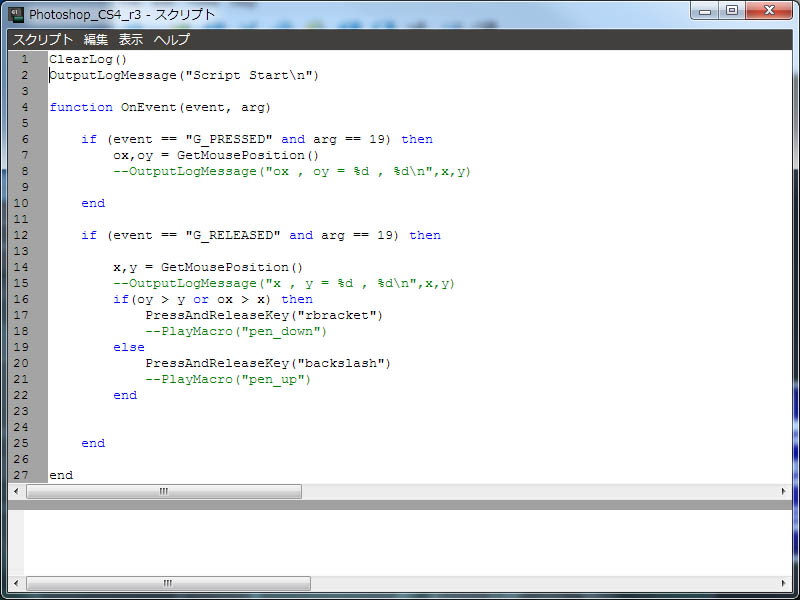Click the log pane horizontal scrollbar thumb
The image size is (800, 600).
coord(168,583)
